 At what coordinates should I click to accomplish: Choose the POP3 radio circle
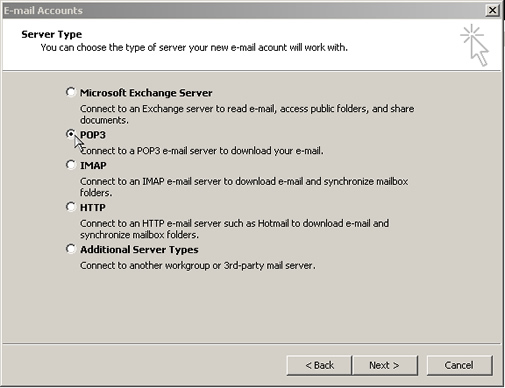(70, 134)
